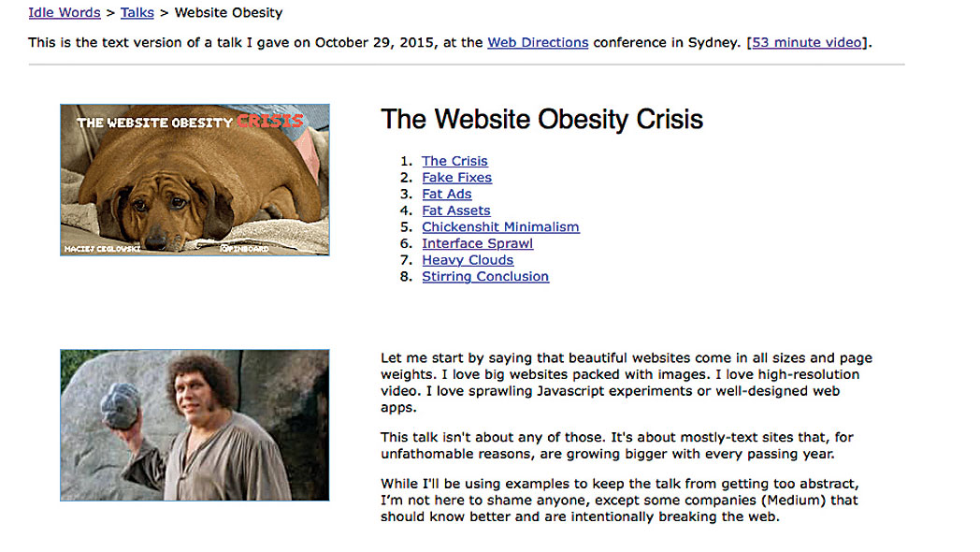Click the Website Obesity Crisis heading
The width and height of the screenshot is (980, 552).
(541, 120)
